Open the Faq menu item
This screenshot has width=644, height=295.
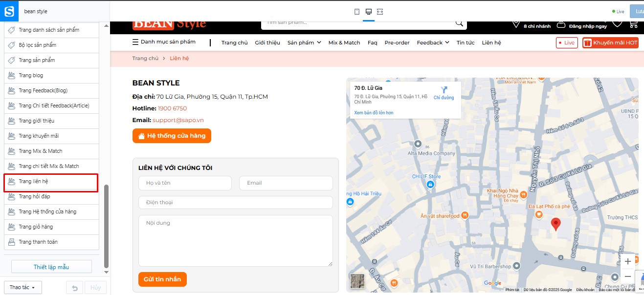coord(373,42)
